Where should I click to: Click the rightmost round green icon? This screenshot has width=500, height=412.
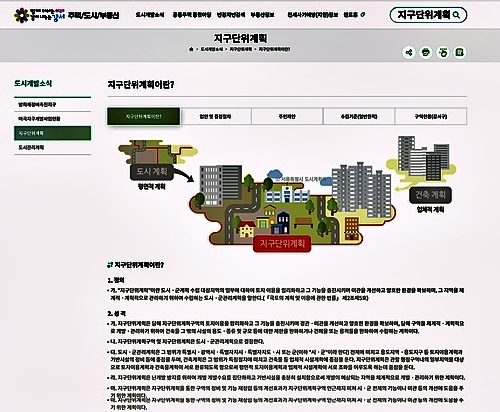pos(460,52)
